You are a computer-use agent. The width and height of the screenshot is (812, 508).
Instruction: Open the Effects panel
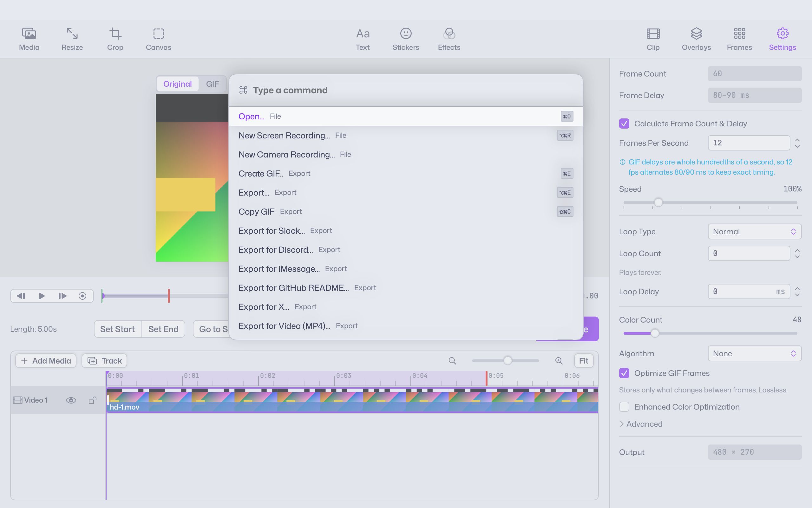coord(449,39)
